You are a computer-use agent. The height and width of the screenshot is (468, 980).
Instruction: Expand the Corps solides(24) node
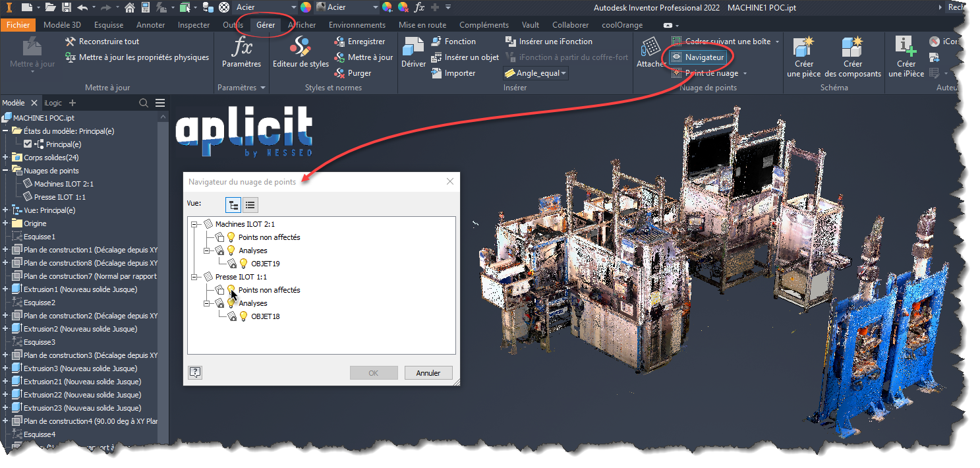pyautogui.click(x=5, y=158)
